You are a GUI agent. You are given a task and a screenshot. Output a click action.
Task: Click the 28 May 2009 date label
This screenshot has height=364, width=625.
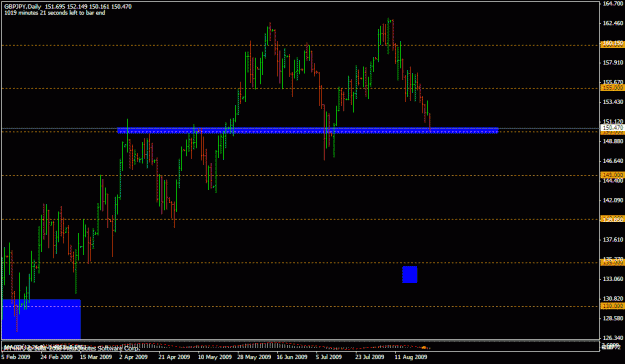click(x=254, y=357)
